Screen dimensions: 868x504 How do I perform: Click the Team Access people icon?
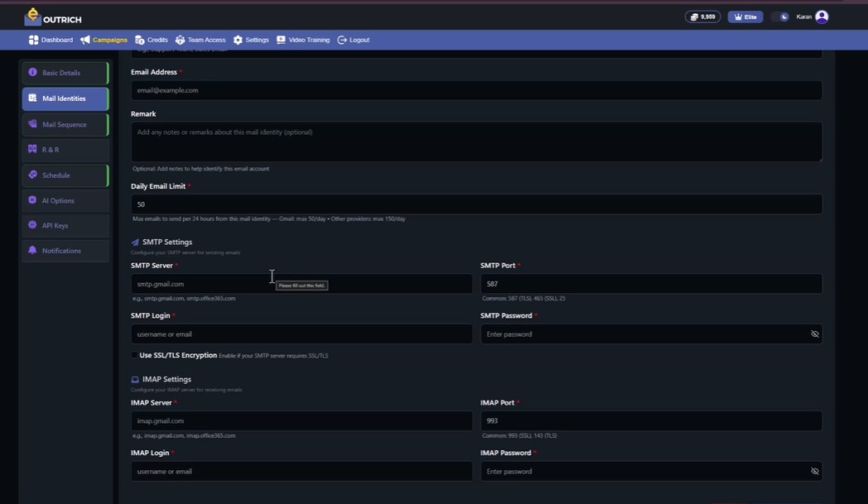click(x=180, y=40)
